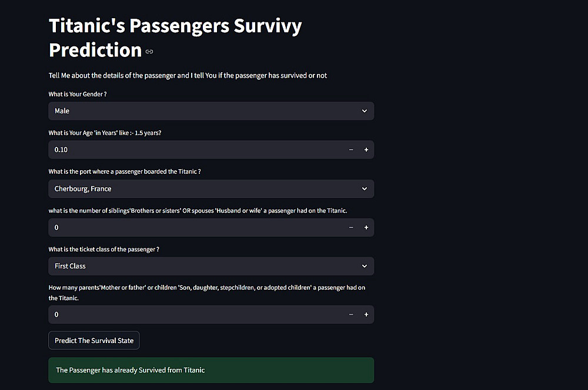Click the age field showing 0.10

(194, 150)
